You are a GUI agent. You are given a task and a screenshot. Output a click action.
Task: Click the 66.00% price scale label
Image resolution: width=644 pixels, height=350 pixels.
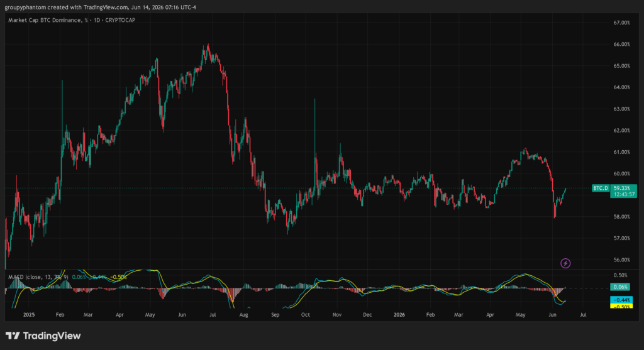tap(621, 45)
